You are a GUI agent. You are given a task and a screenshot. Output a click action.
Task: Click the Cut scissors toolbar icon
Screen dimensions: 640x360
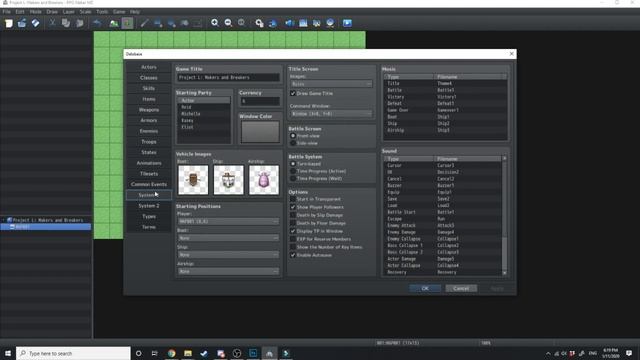coord(52,23)
